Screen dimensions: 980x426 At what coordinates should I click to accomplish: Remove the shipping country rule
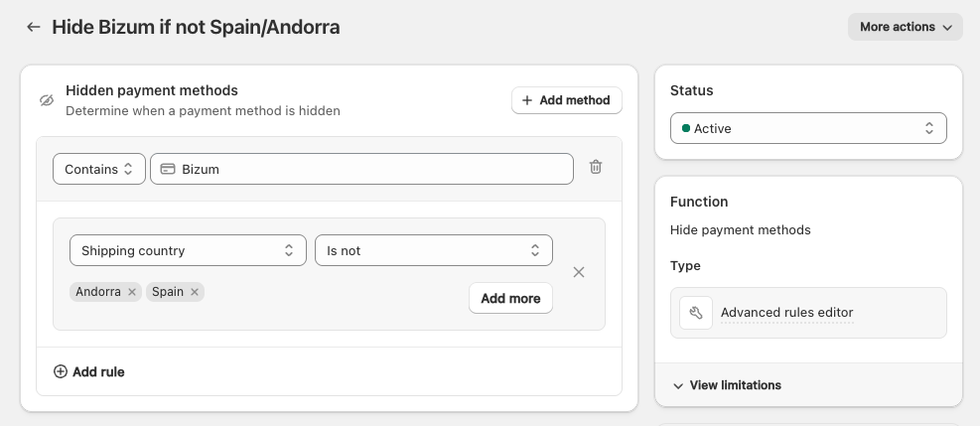tap(579, 272)
